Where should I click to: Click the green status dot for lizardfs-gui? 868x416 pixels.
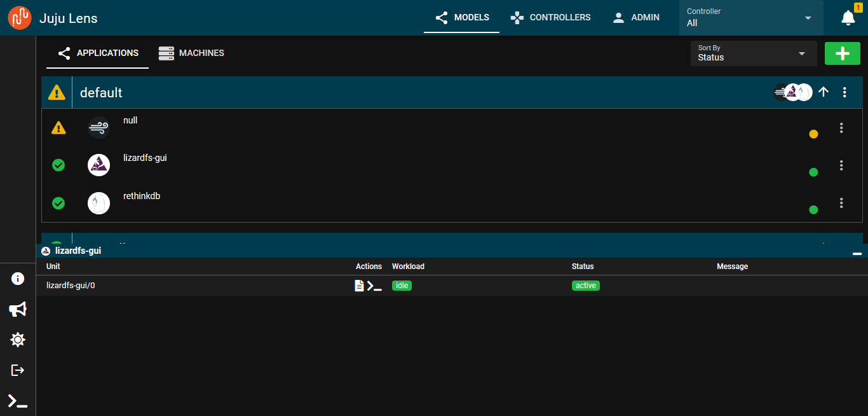click(x=813, y=172)
